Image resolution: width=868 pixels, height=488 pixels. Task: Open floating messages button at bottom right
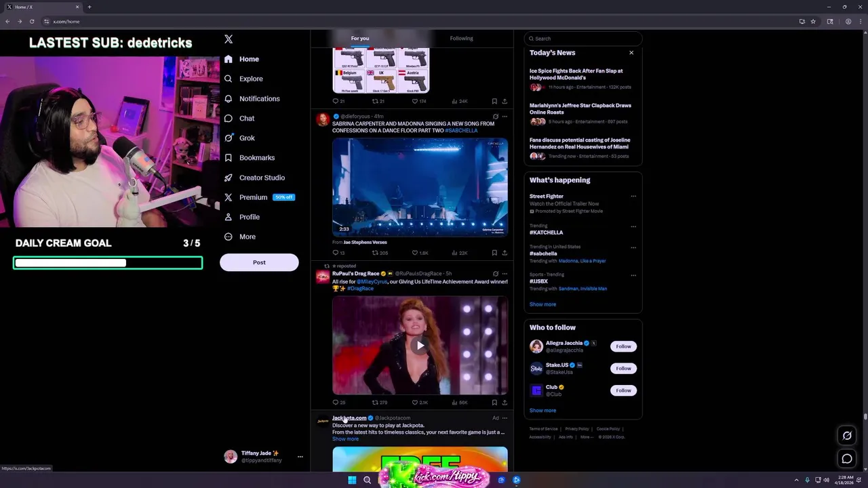coord(847,459)
